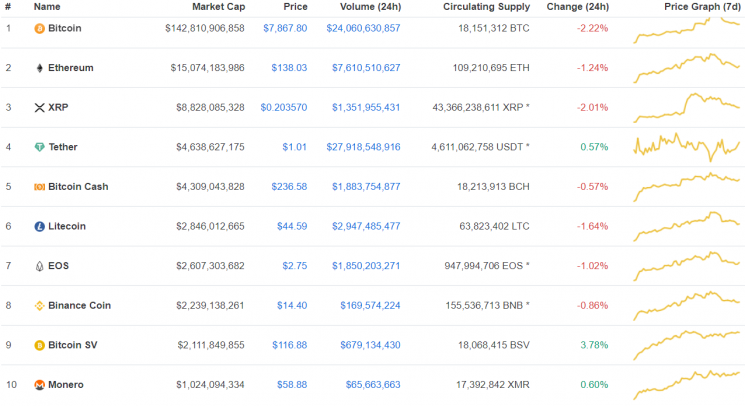745x406 pixels.
Task: Open Bitcoin volume $24,060,630,857
Action: pyautogui.click(x=363, y=28)
